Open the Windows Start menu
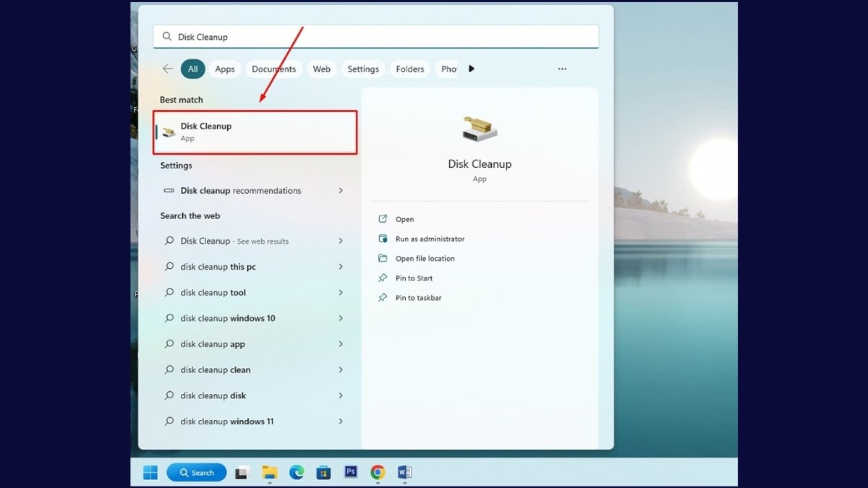The image size is (868, 488). 150,472
